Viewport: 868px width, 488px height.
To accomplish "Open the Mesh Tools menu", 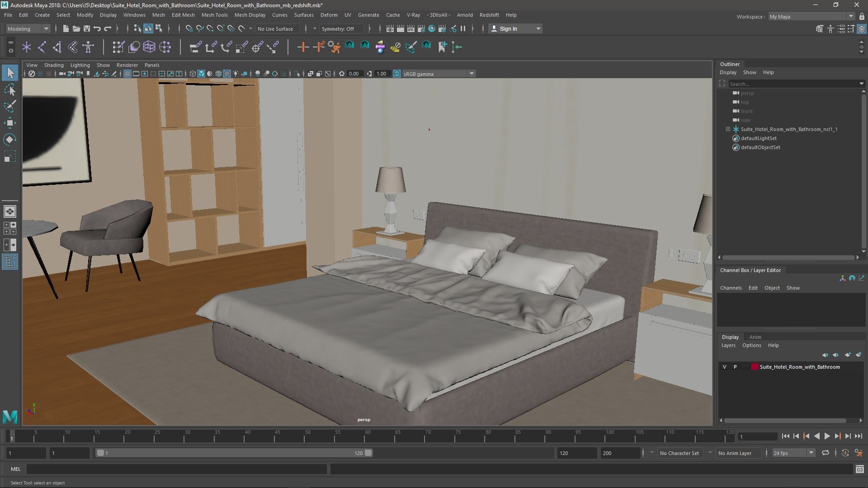I will [x=214, y=15].
